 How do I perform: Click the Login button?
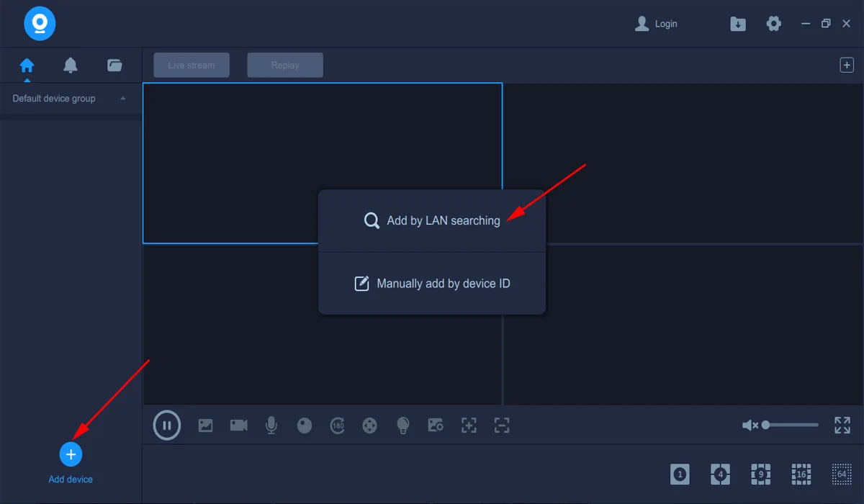point(657,24)
